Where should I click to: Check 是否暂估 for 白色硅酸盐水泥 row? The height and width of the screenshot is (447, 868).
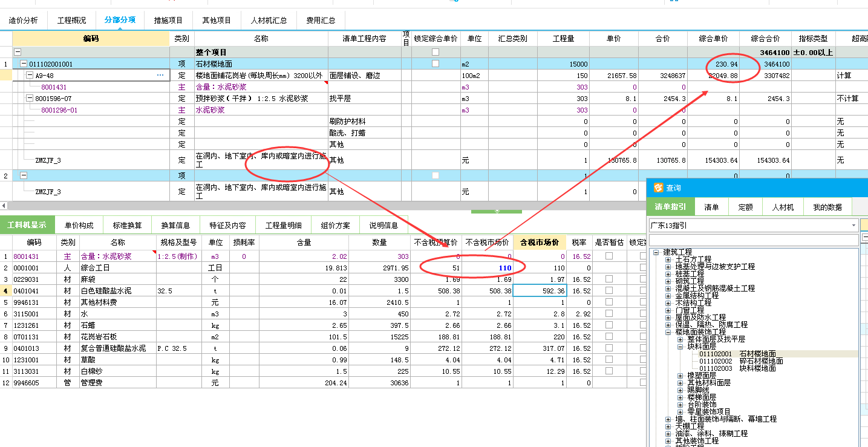(609, 290)
